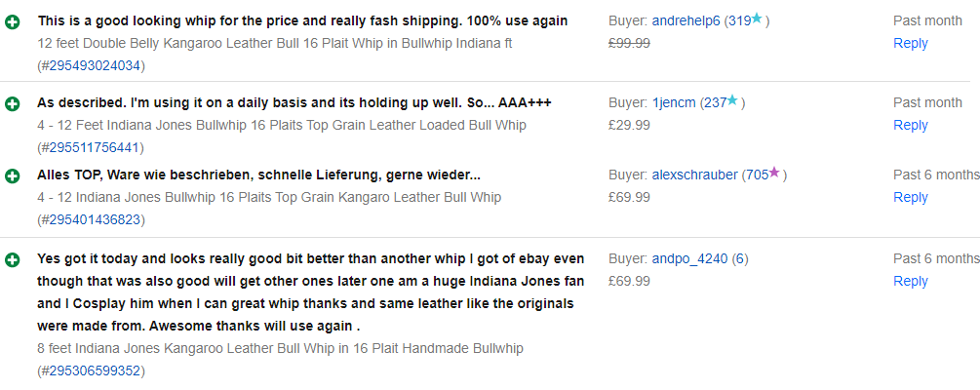Click green plus icon beside 'Yes got it today' review
Image resolution: width=980 pixels, height=390 pixels.
[x=12, y=260]
